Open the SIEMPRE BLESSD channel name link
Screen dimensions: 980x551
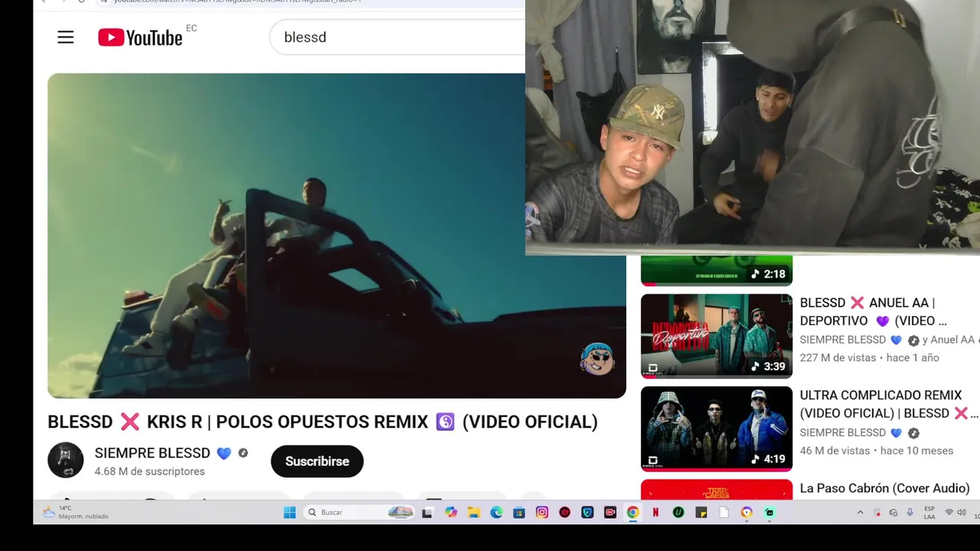[152, 453]
